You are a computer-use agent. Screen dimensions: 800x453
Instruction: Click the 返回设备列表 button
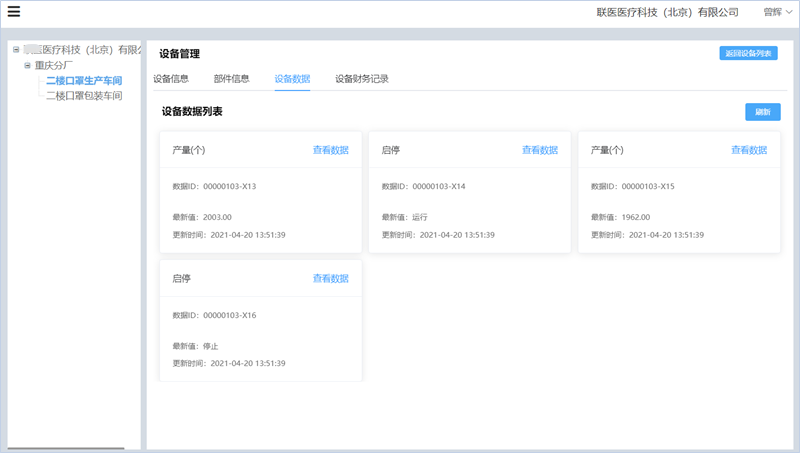748,53
